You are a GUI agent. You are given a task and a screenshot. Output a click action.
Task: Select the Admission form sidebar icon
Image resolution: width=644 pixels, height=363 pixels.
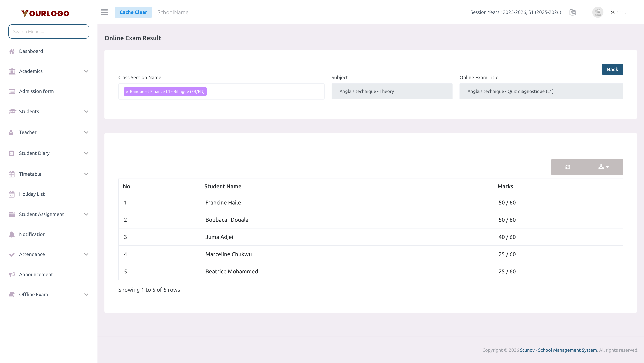(x=11, y=91)
